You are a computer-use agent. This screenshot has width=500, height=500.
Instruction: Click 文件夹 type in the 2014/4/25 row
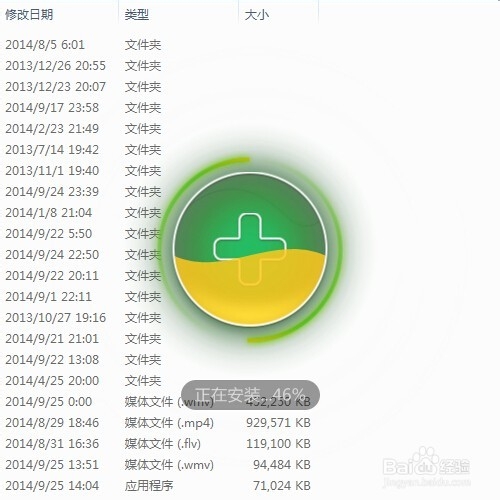(143, 381)
